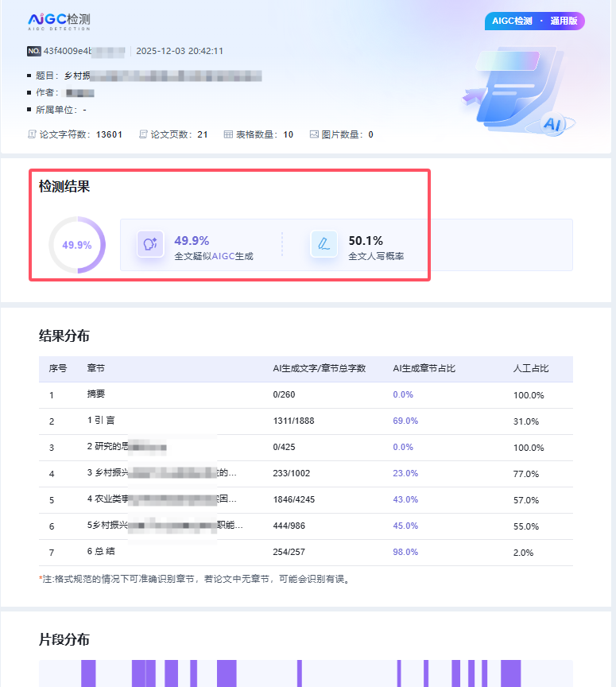Viewport: 616px width, 687px height.
Task: Click the 章节 column header
Action: pos(96,368)
